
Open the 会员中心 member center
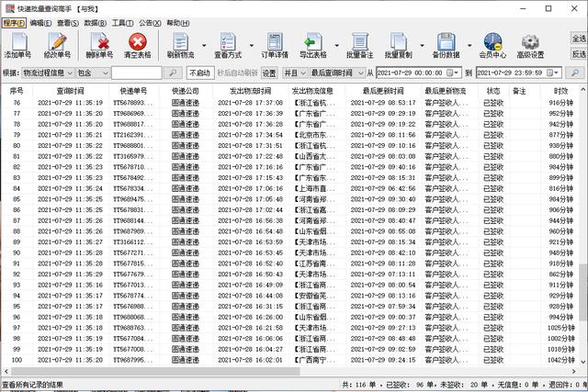pyautogui.click(x=493, y=42)
